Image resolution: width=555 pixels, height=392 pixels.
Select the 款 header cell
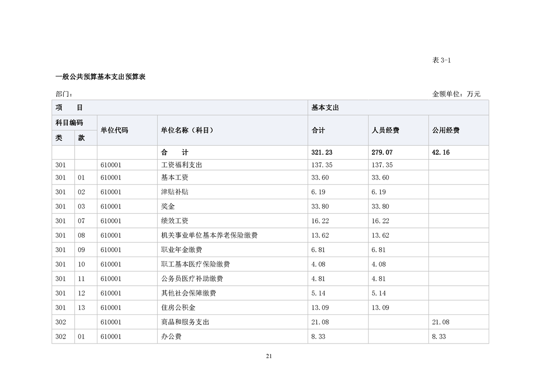tap(86, 138)
